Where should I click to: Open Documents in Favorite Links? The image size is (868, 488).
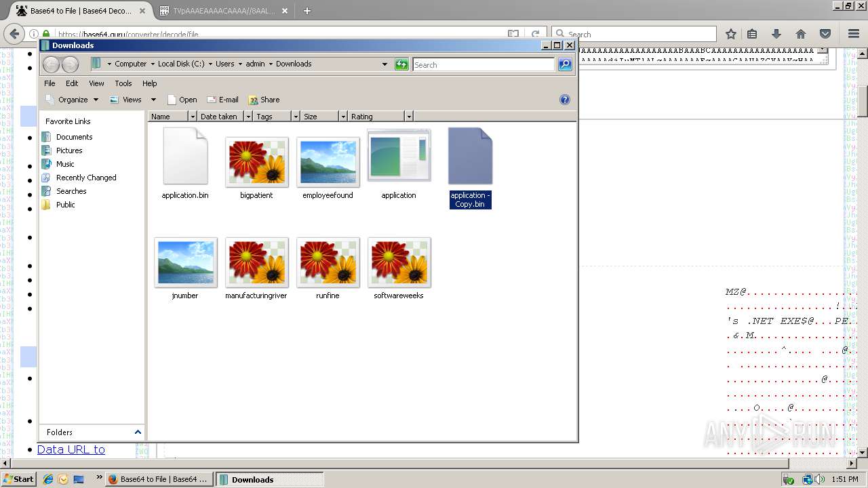coord(74,137)
